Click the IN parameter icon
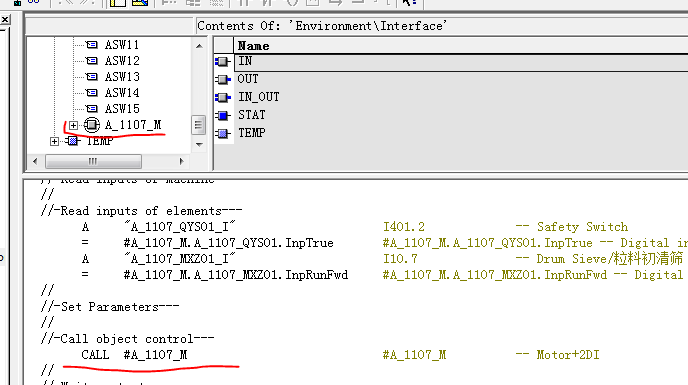 tap(223, 61)
